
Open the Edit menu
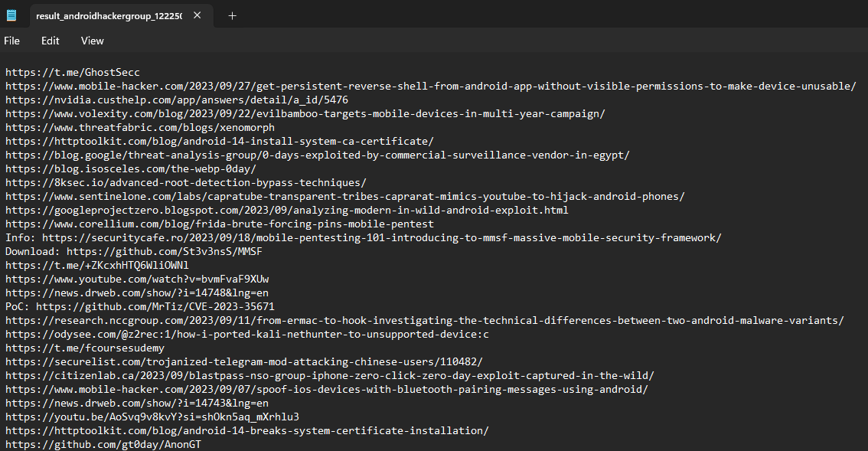point(50,41)
